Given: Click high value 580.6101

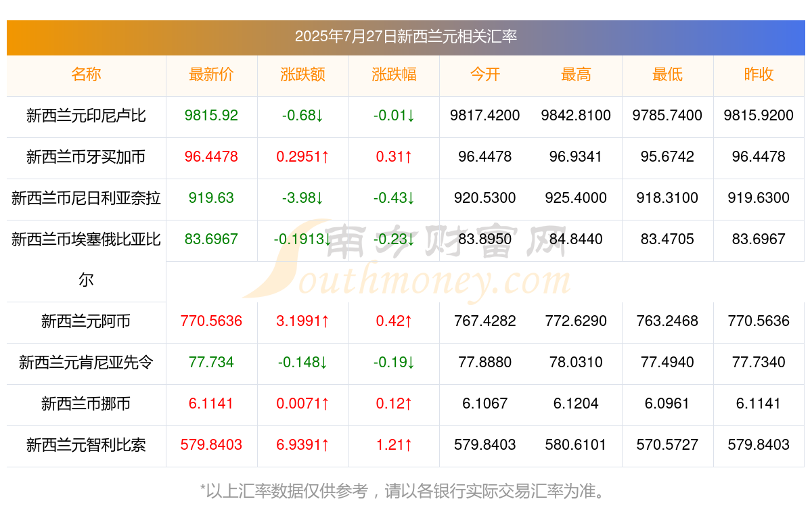Looking at the screenshot, I should (576, 445).
